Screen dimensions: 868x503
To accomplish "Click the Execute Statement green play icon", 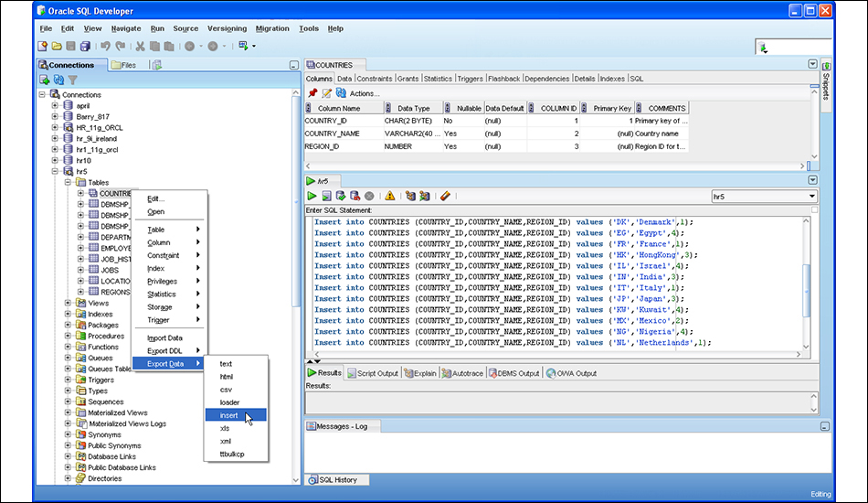I will [312, 196].
